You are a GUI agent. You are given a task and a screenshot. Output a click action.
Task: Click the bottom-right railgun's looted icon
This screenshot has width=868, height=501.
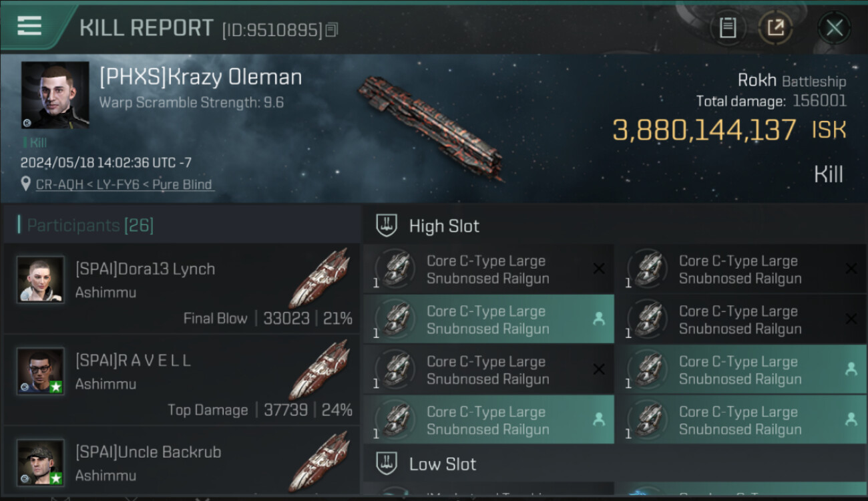point(851,420)
